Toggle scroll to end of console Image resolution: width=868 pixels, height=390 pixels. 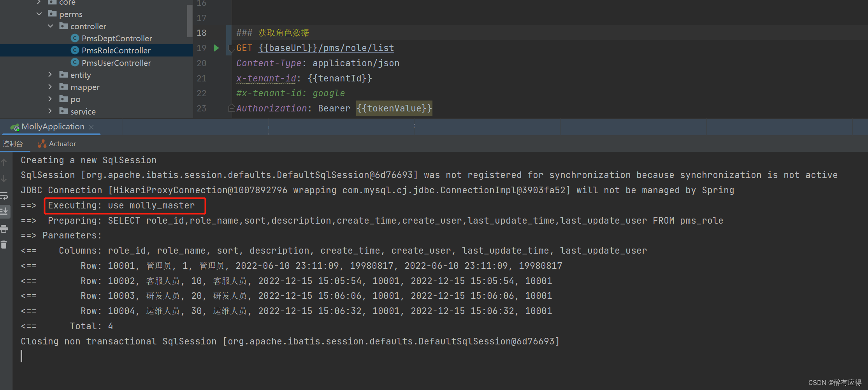(4, 212)
